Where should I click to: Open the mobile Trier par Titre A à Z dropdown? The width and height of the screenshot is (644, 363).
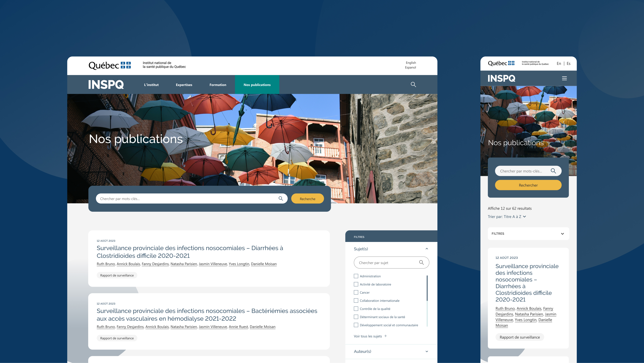[x=507, y=216]
